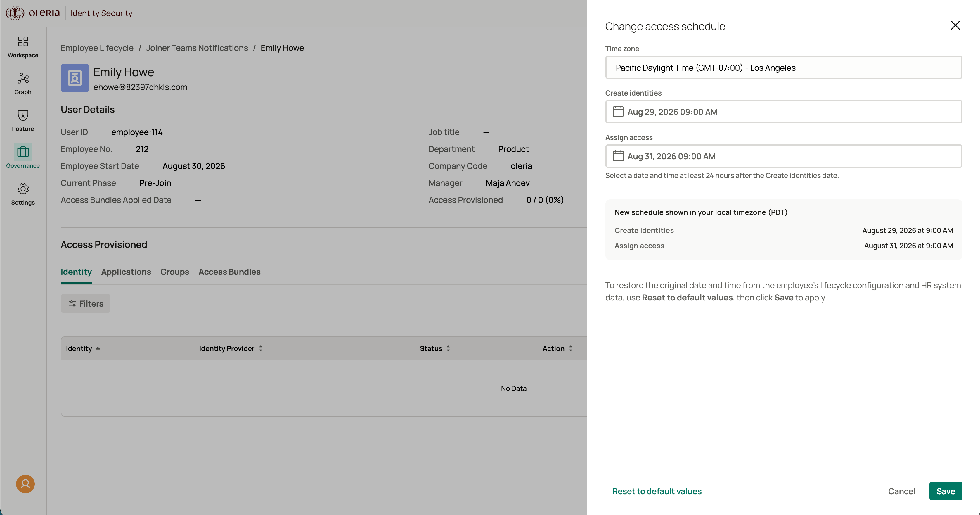Navigate to Joiner Teams Notifications breadcrumb

click(x=197, y=48)
